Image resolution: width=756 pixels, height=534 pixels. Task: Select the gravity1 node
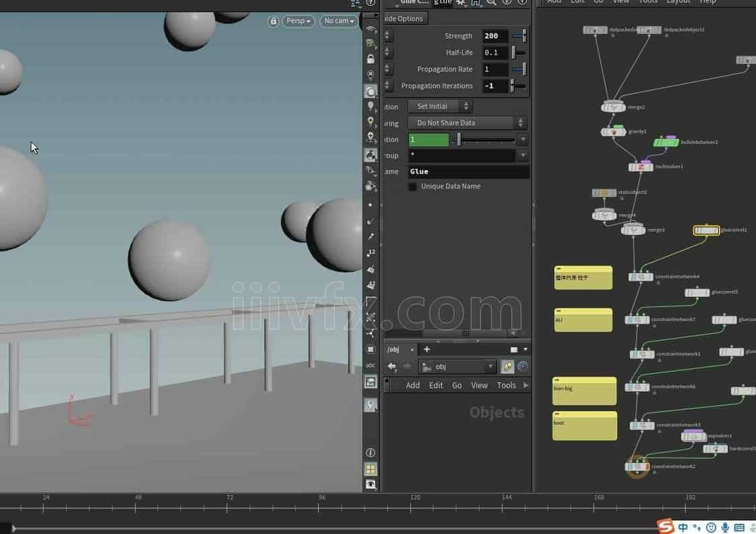coord(613,131)
